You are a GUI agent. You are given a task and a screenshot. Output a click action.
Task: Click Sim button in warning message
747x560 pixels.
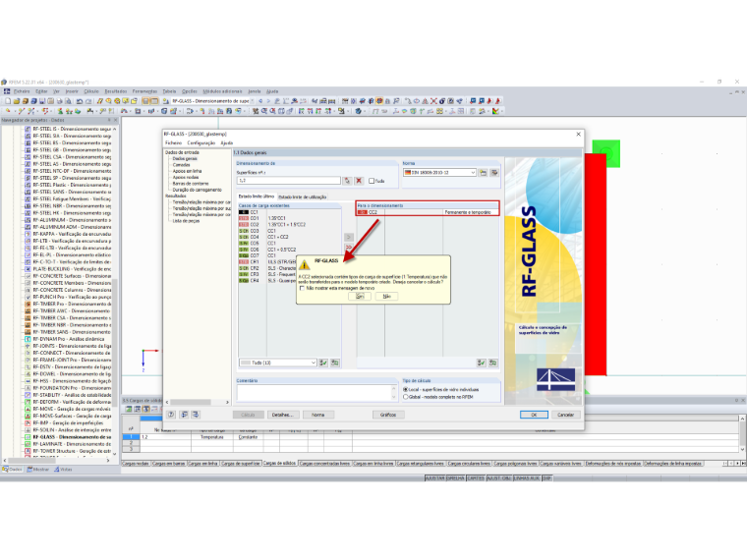(360, 296)
